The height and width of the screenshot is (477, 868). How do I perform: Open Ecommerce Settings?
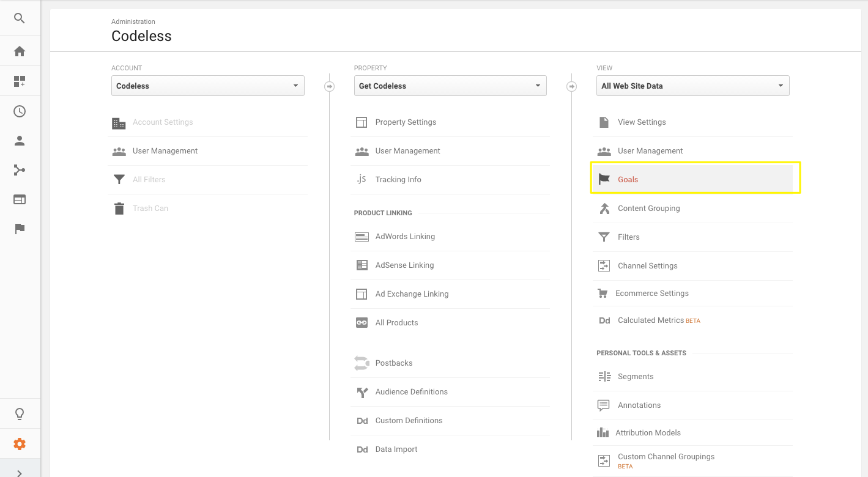click(651, 294)
